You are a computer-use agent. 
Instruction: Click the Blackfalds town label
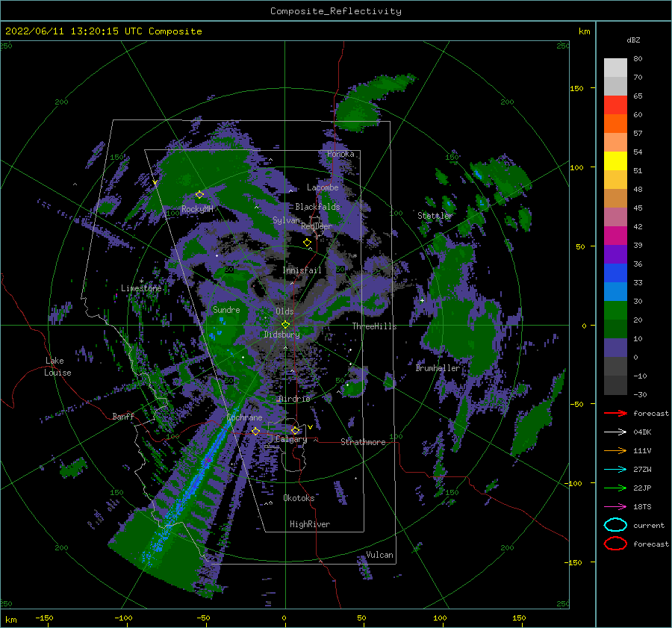coord(317,207)
